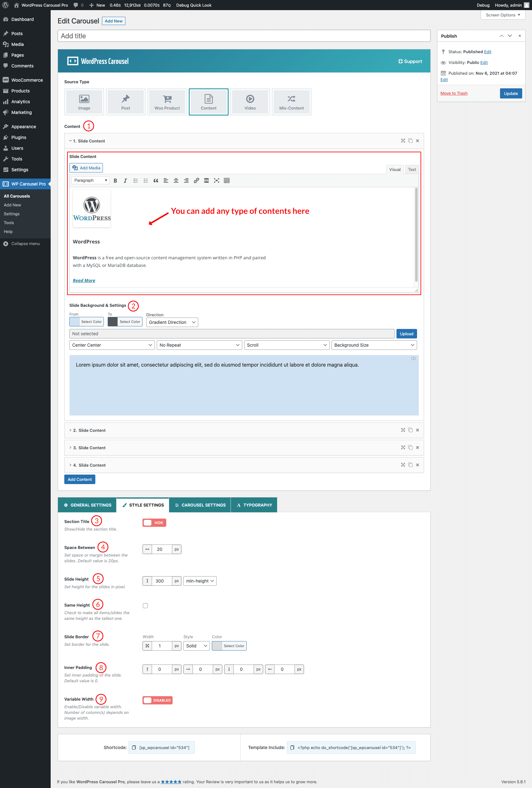This screenshot has height=788, width=532.
Task: Click the Update button
Action: [x=510, y=93]
